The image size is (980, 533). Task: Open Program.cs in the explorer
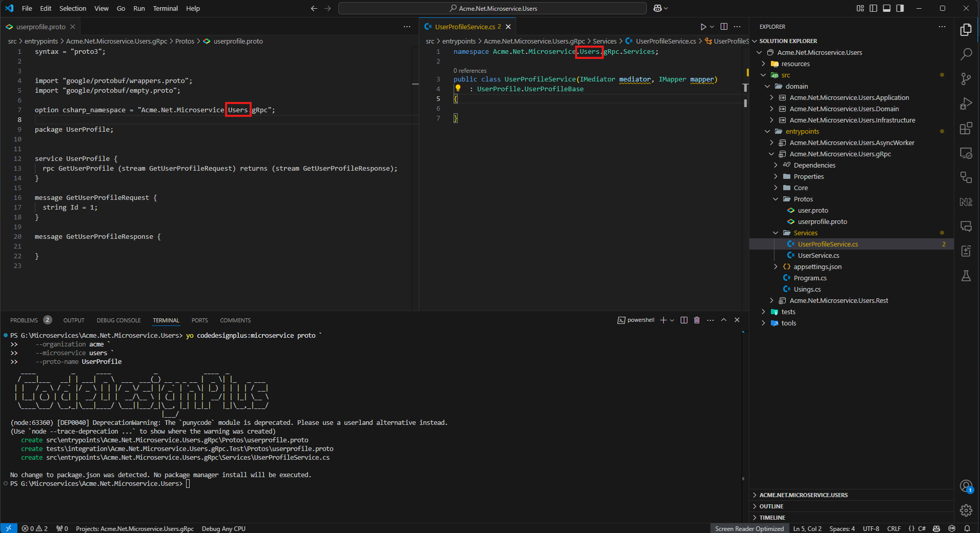pos(810,278)
